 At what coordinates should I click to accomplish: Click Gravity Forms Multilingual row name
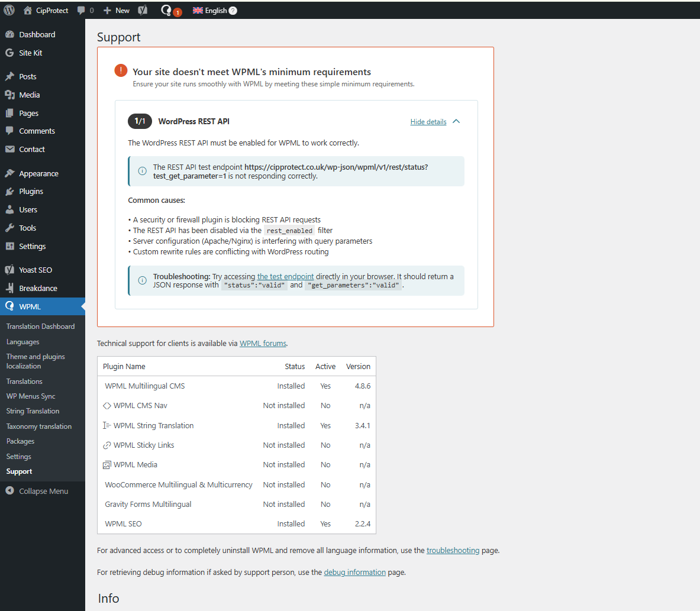click(148, 505)
